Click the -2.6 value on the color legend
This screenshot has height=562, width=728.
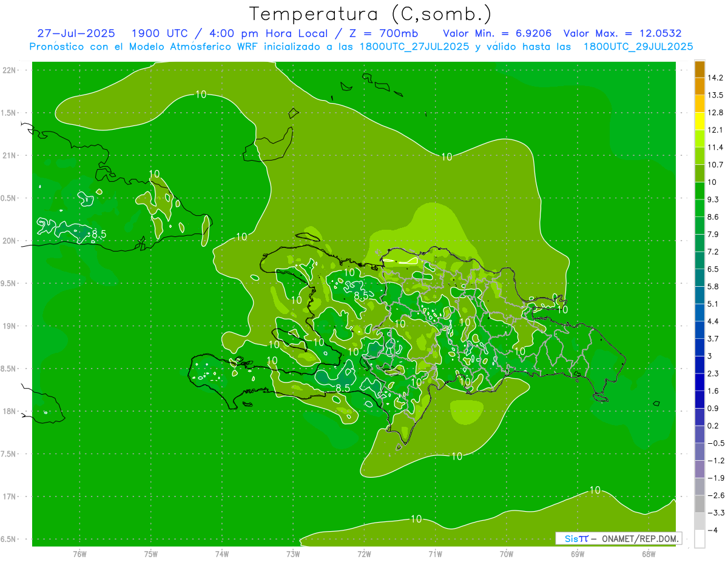tap(715, 495)
